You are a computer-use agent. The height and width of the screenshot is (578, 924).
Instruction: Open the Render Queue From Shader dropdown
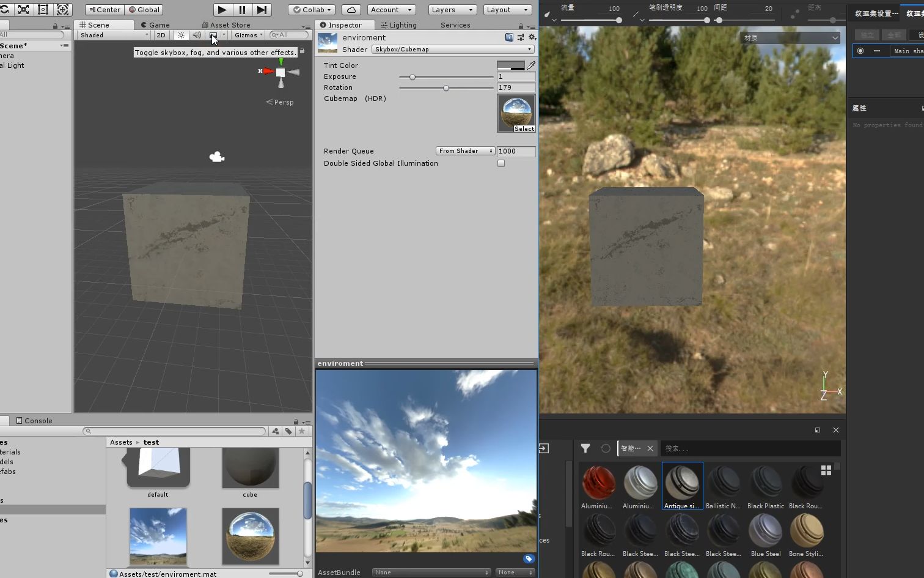coord(465,151)
